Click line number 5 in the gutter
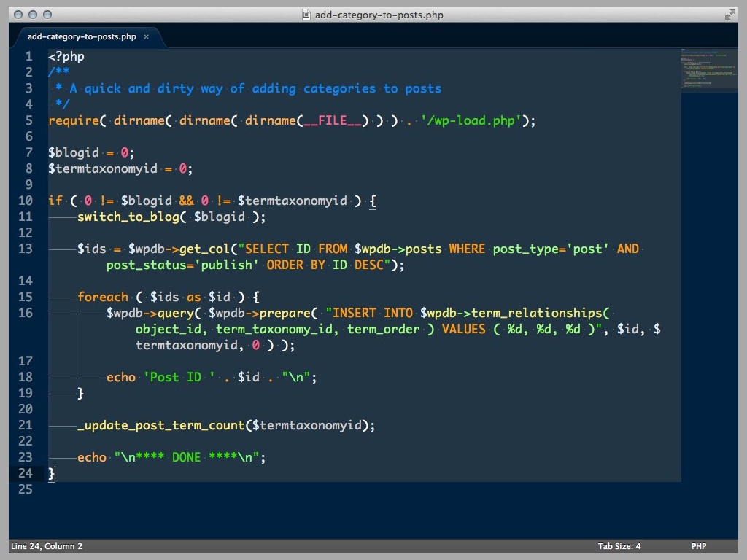This screenshot has width=747, height=560. tap(28, 120)
